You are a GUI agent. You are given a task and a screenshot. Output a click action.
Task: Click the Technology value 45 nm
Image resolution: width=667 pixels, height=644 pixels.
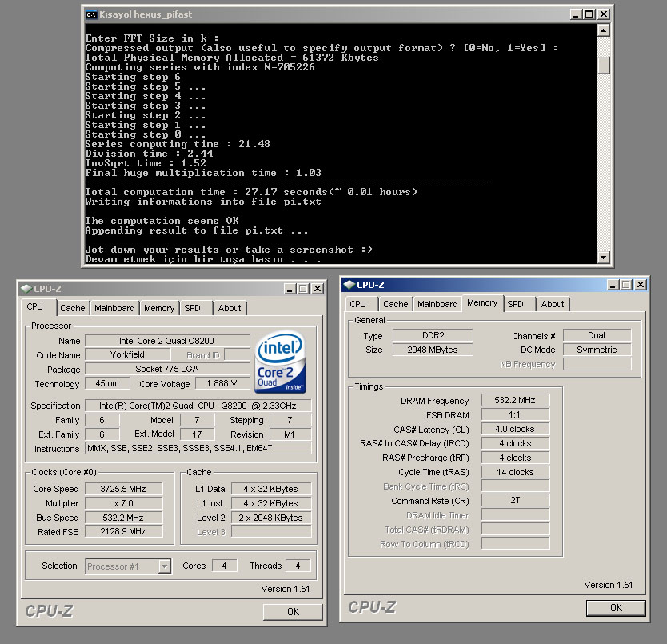click(x=107, y=383)
